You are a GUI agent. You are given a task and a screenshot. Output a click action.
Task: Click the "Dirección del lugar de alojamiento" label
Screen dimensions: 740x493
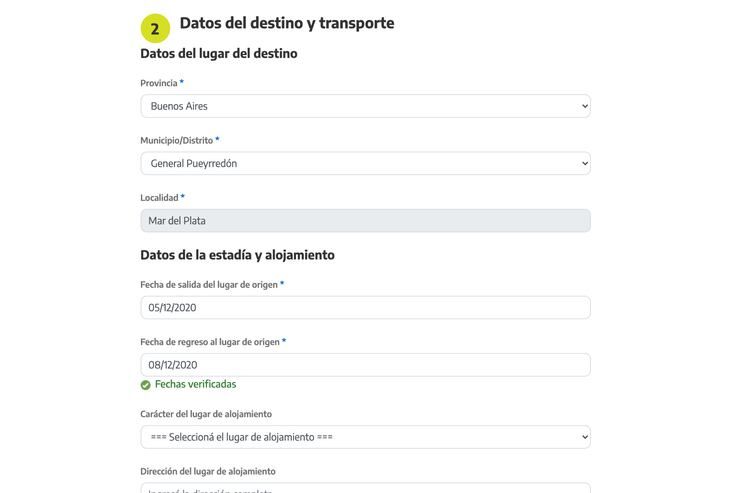(x=207, y=471)
